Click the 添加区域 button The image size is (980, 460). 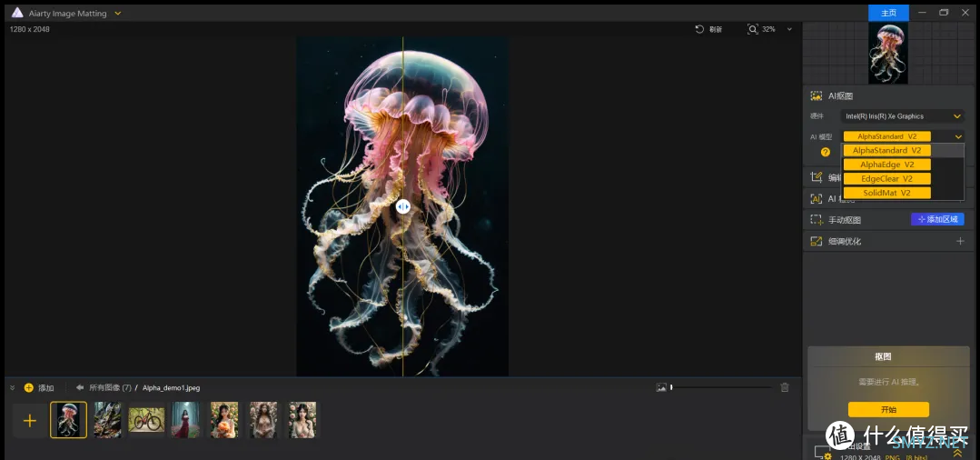tap(937, 219)
